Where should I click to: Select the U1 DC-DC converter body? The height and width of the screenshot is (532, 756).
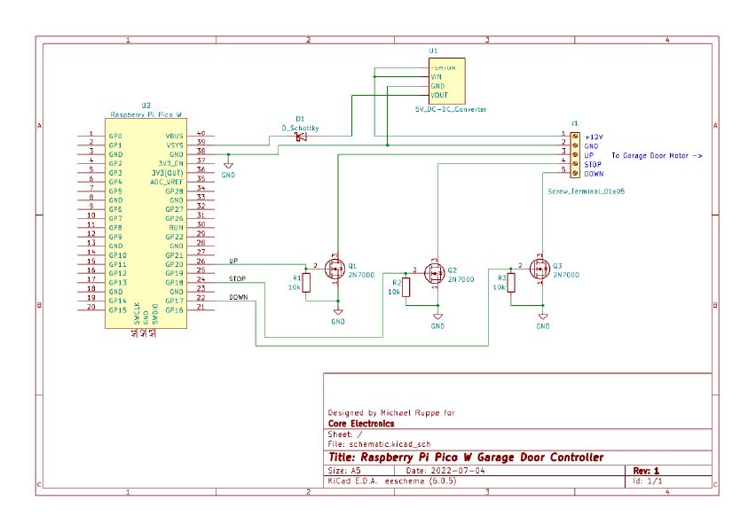point(447,81)
